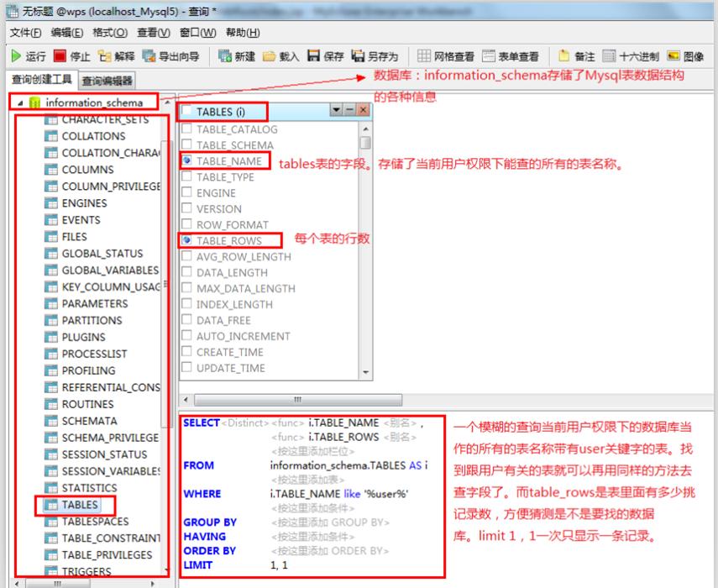This screenshot has width=718, height=588.
Task: Open the TABLES (i) panel dropdown arrow
Action: click(x=337, y=110)
